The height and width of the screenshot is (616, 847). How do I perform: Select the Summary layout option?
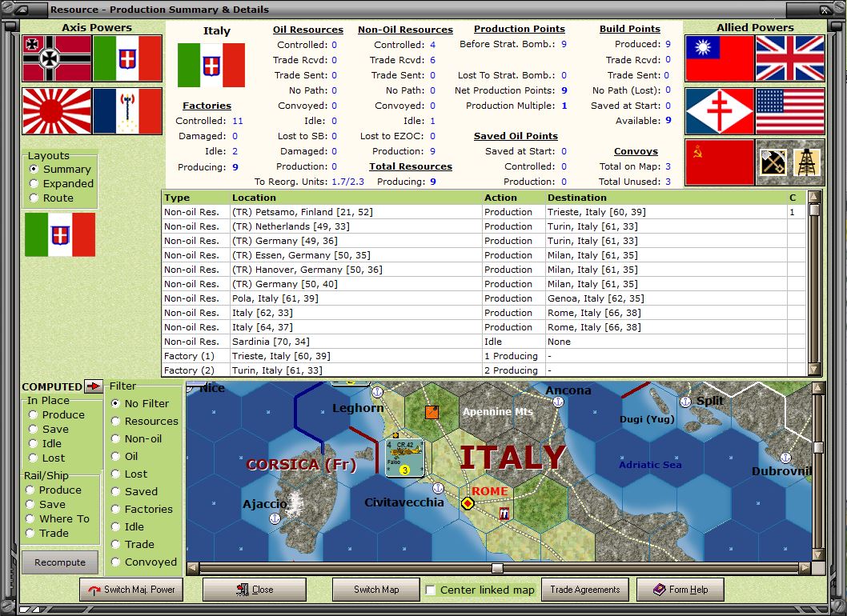click(x=61, y=169)
